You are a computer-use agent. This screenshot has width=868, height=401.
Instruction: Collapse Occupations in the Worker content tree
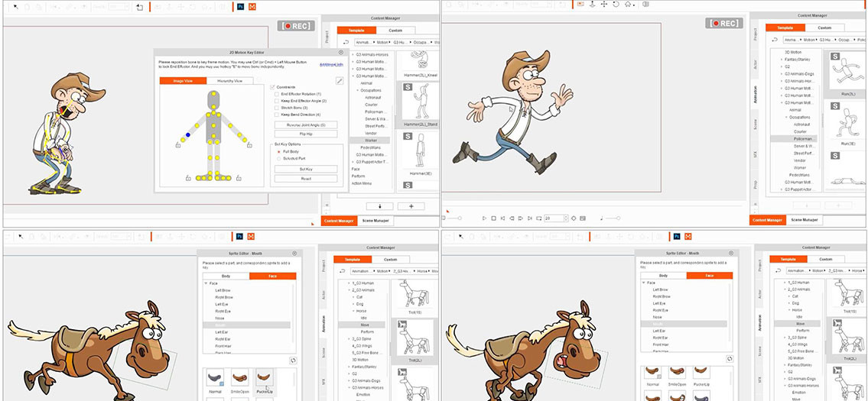pos(358,90)
